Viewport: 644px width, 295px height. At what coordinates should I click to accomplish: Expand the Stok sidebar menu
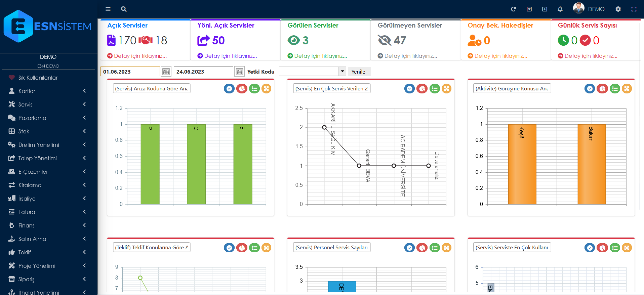48,131
